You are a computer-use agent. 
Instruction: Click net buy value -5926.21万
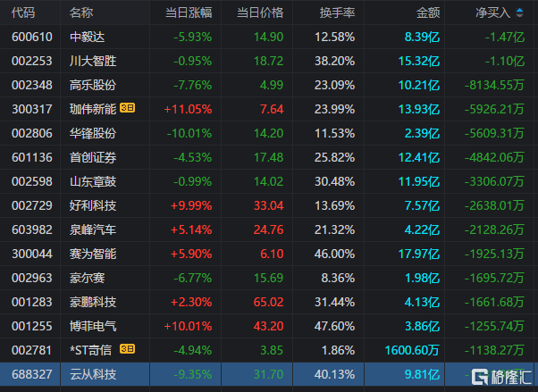point(494,109)
